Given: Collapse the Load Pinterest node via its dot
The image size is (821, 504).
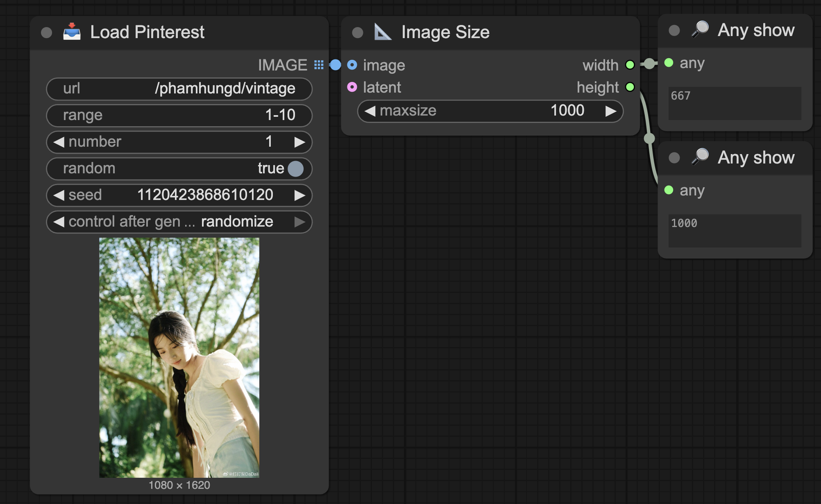Looking at the screenshot, I should [x=47, y=32].
